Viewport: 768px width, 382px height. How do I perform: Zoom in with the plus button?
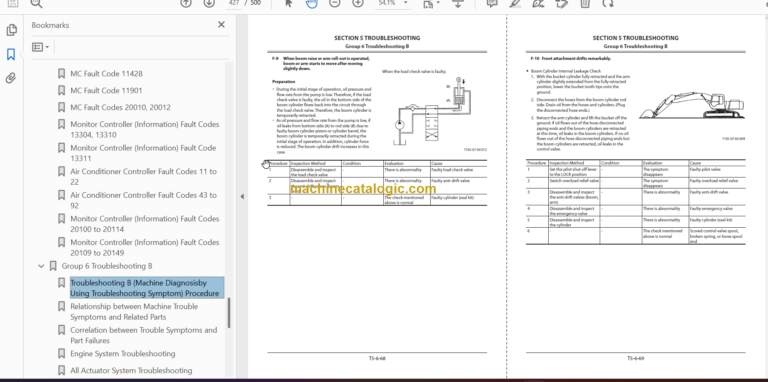click(x=358, y=3)
